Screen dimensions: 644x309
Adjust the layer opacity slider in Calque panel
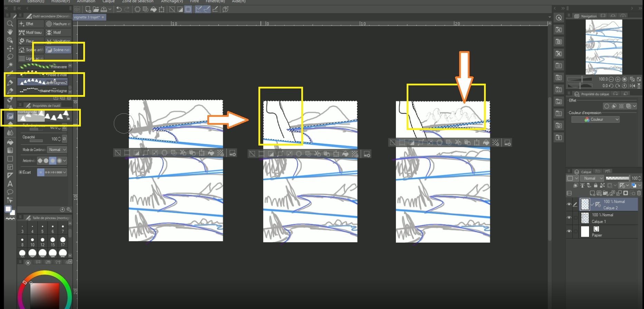tap(617, 178)
